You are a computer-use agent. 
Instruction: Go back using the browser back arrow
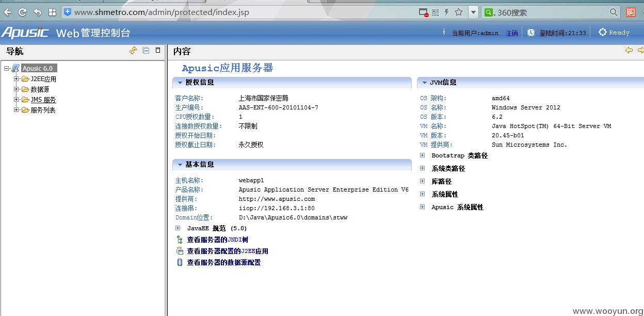pos(7,12)
